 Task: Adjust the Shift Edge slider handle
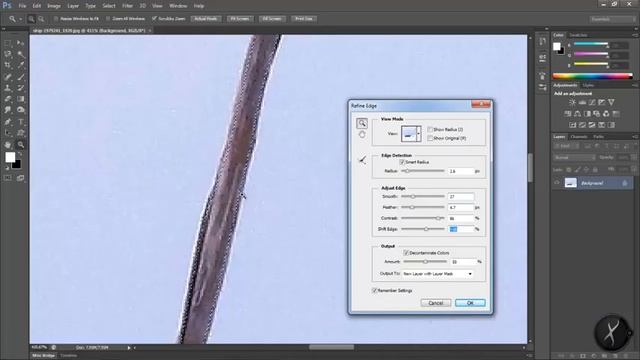(x=426, y=229)
